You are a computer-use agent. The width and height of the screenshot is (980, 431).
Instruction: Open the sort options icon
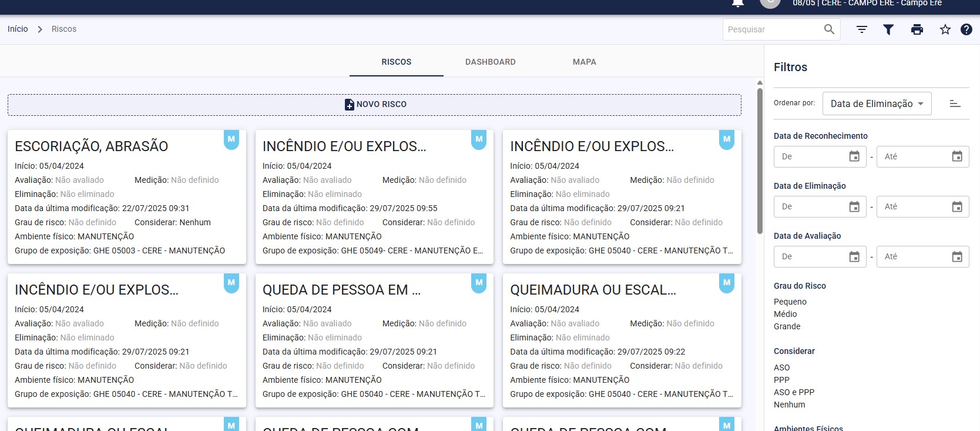click(861, 29)
